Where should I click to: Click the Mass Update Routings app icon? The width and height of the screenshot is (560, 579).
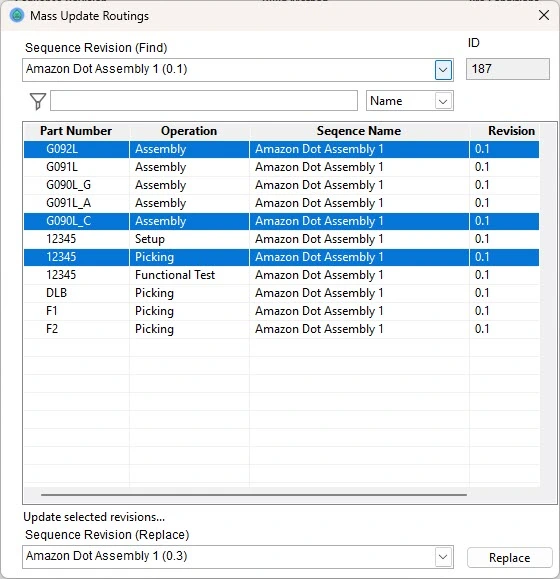click(x=17, y=16)
